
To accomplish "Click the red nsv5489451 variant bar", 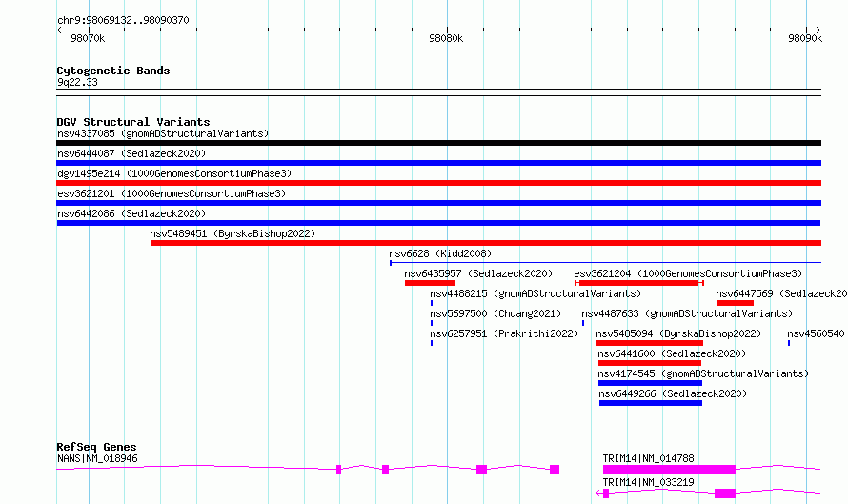I will 486,243.
